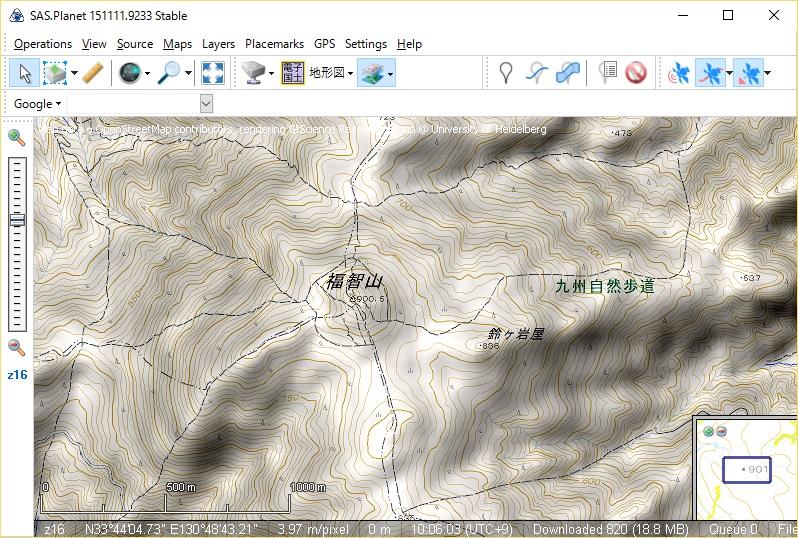
Task: Expand the layers icon dropdown arrow
Action: pyautogui.click(x=390, y=73)
